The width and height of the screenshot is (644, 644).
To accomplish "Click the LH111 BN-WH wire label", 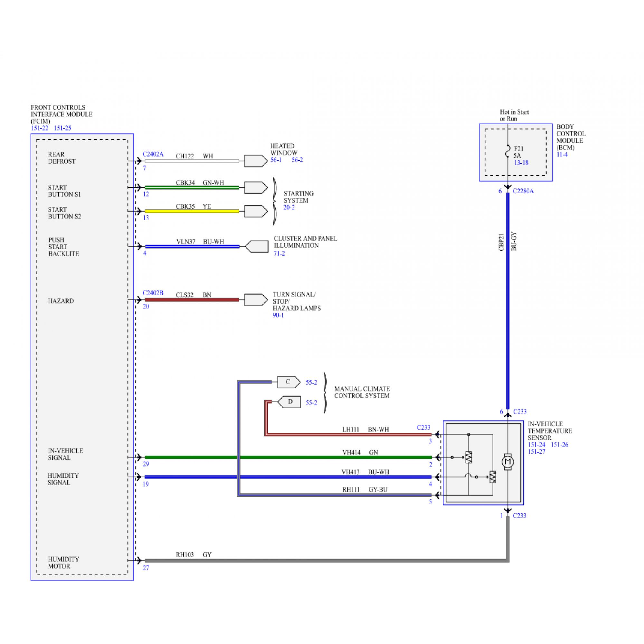I will pos(366,430).
